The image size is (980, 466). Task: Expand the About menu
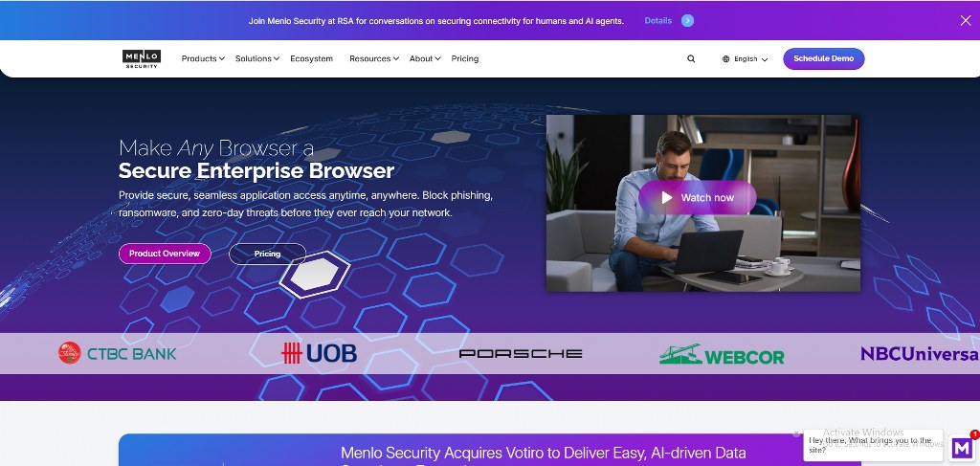425,58
